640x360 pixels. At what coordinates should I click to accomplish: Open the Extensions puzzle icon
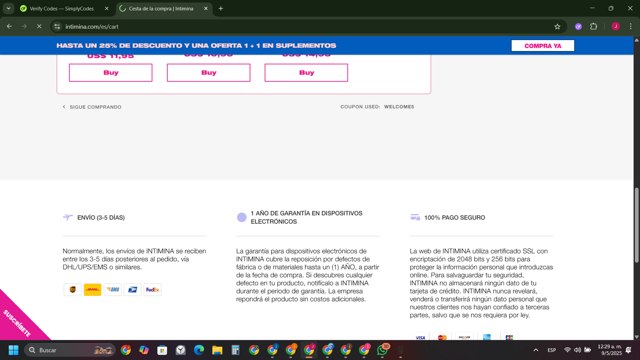(x=593, y=27)
